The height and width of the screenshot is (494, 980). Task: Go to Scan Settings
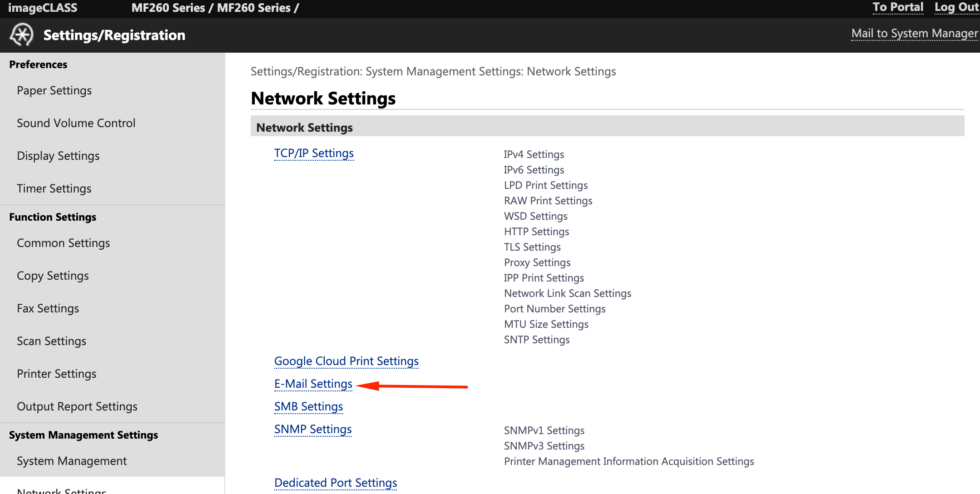tap(51, 341)
